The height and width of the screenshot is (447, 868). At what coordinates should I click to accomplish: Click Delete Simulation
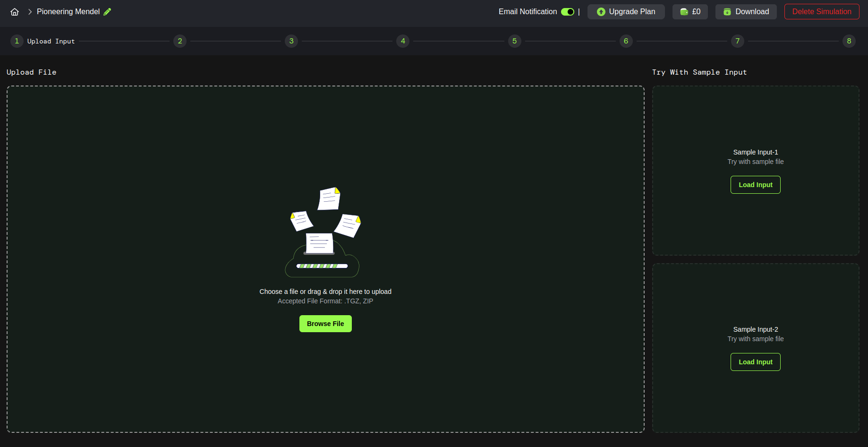pyautogui.click(x=821, y=11)
